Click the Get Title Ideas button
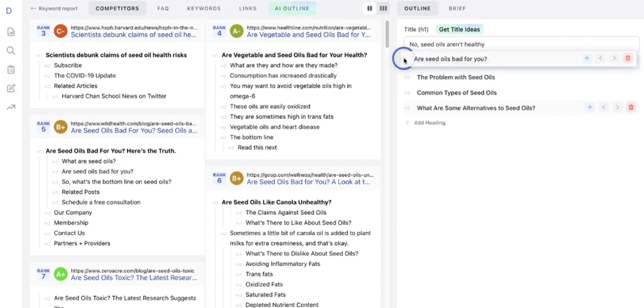 (459, 30)
